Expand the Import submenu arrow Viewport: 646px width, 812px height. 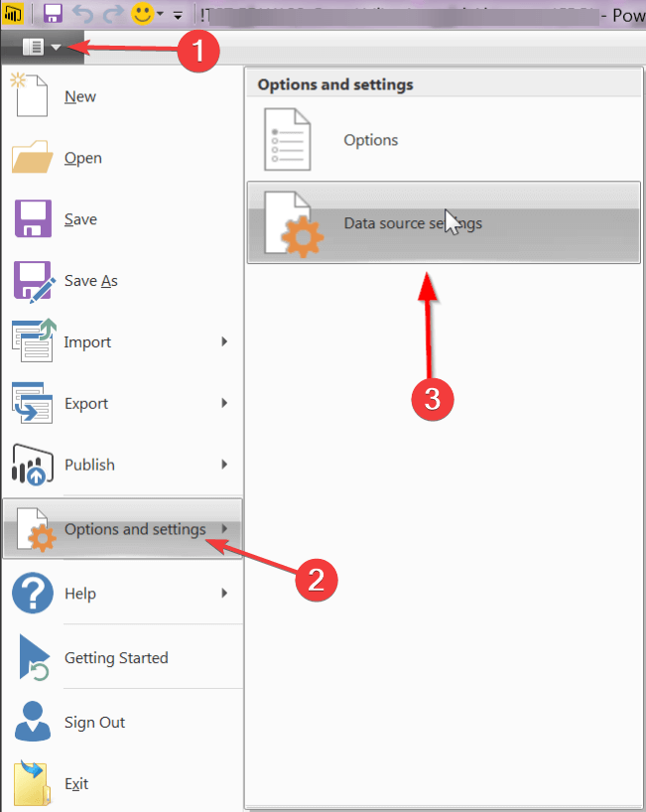tap(224, 341)
